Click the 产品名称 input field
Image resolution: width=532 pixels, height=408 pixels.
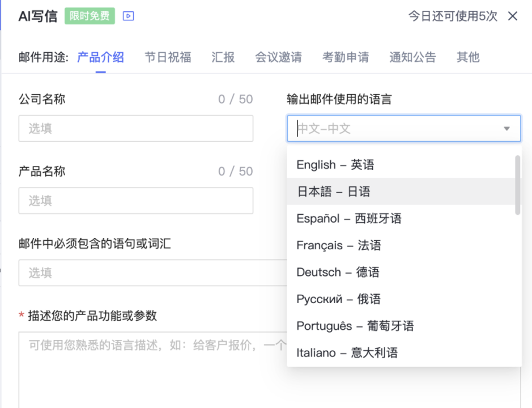pyautogui.click(x=135, y=201)
